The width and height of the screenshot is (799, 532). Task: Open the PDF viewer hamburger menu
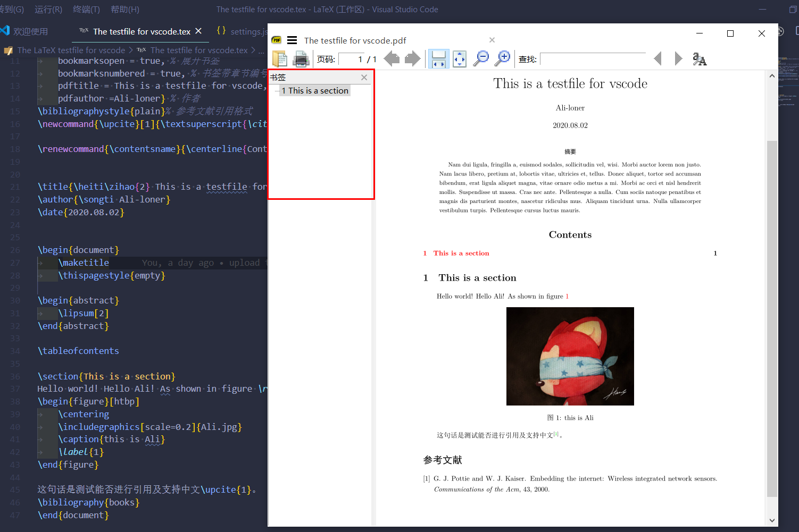[292, 40]
